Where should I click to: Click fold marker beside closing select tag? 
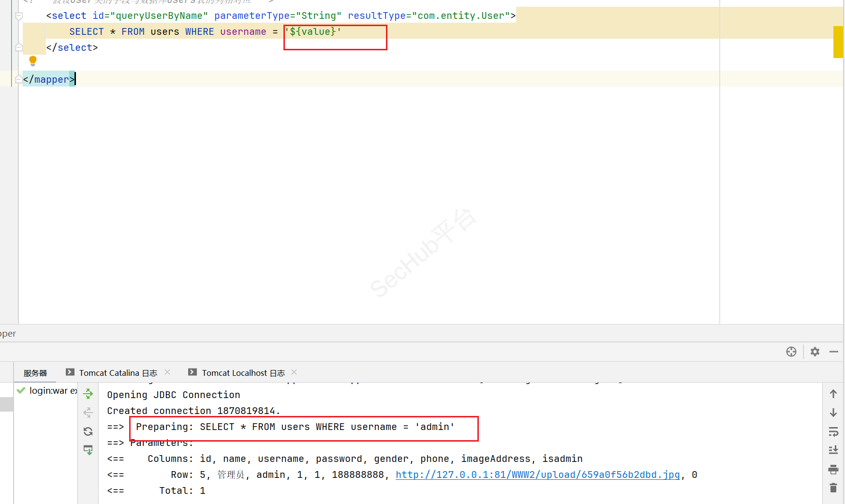[19, 47]
